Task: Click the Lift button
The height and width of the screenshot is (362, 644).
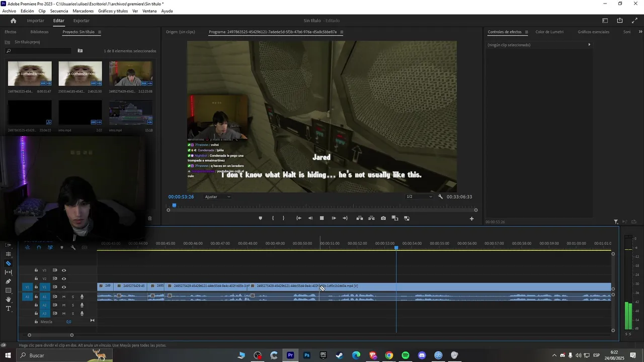Action: coord(360,218)
